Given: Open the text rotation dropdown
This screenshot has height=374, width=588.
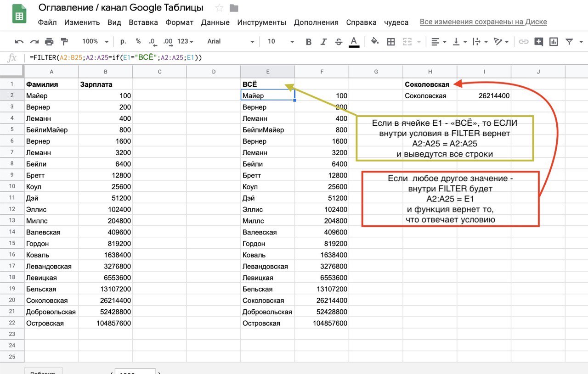Looking at the screenshot, I should 501,42.
